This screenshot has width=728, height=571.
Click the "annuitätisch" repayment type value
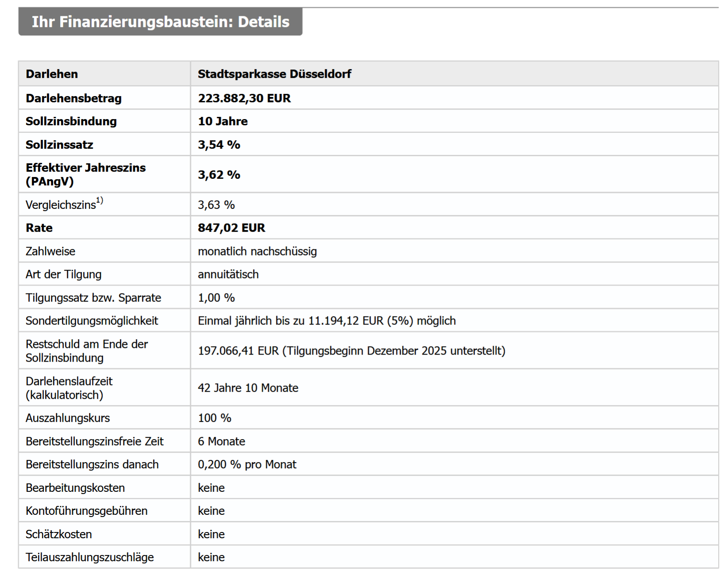click(228, 274)
